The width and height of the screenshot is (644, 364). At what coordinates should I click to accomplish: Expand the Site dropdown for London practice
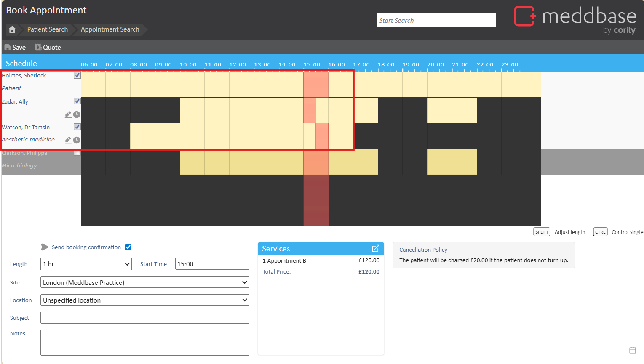[x=144, y=282]
